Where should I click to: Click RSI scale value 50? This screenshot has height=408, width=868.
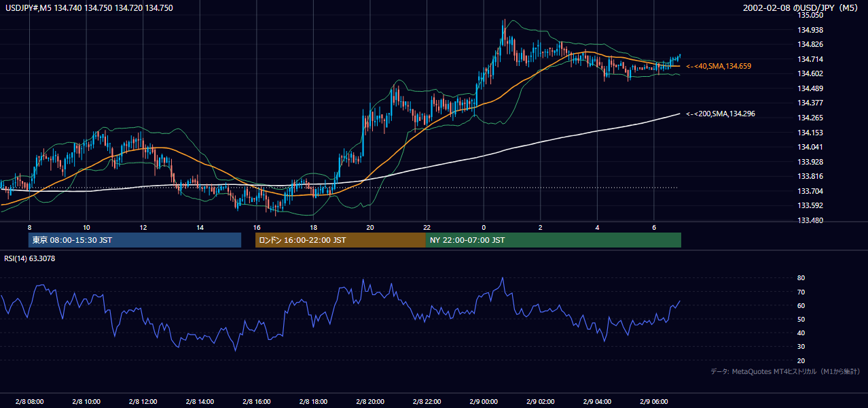[x=801, y=319]
